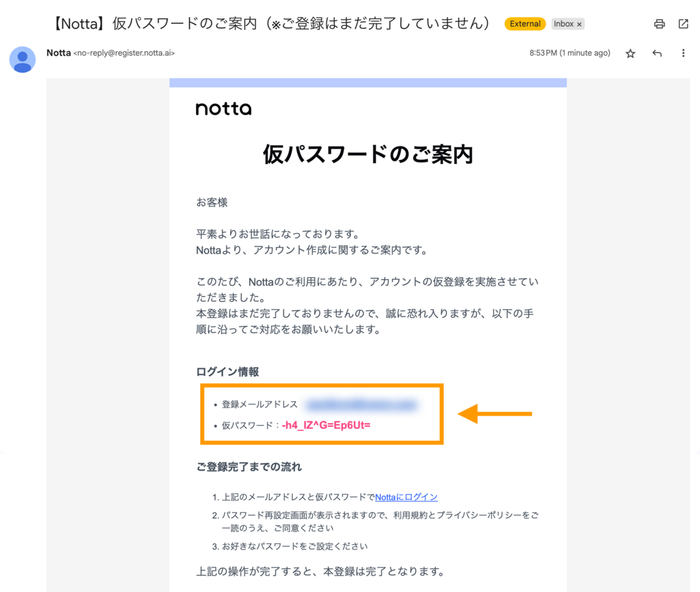
Task: Reply using the arrow icon
Action: point(657,54)
